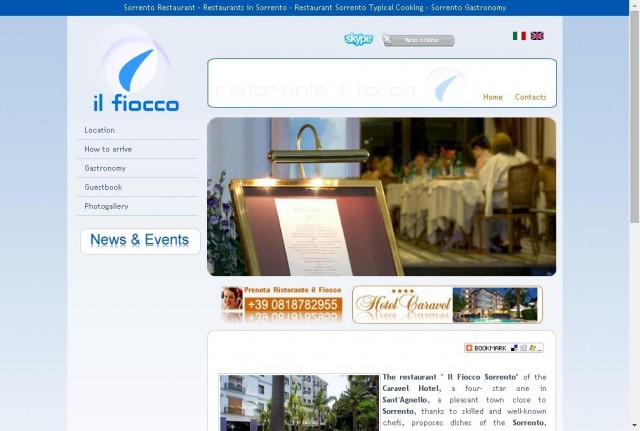
Task: Click the Sorrento Restaurant header title text
Action: point(314,7)
